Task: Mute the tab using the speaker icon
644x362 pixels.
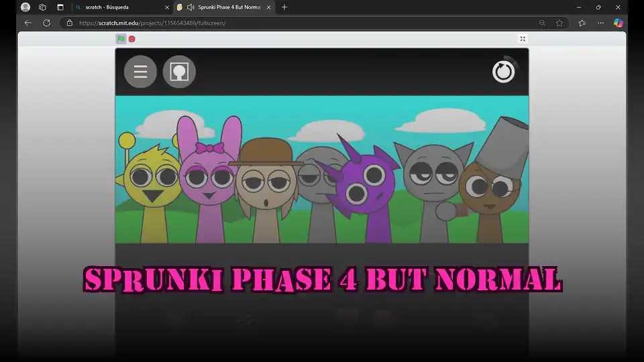Action: 191,7
